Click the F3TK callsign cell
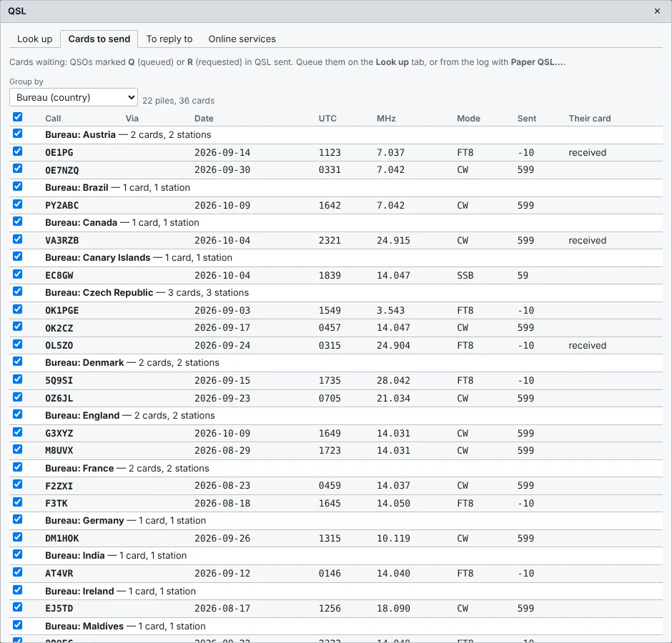The width and height of the screenshot is (672, 643). 56,504
